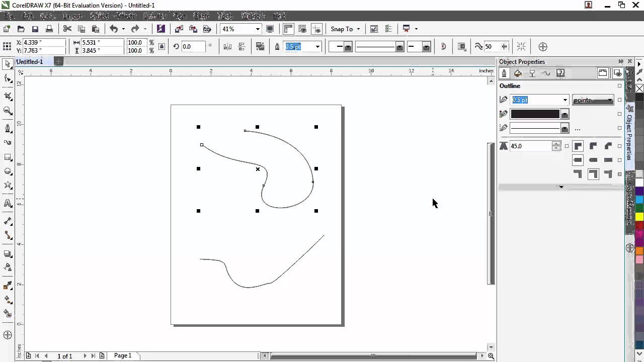
Task: Toggle Show grid button
Action: [x=303, y=29]
